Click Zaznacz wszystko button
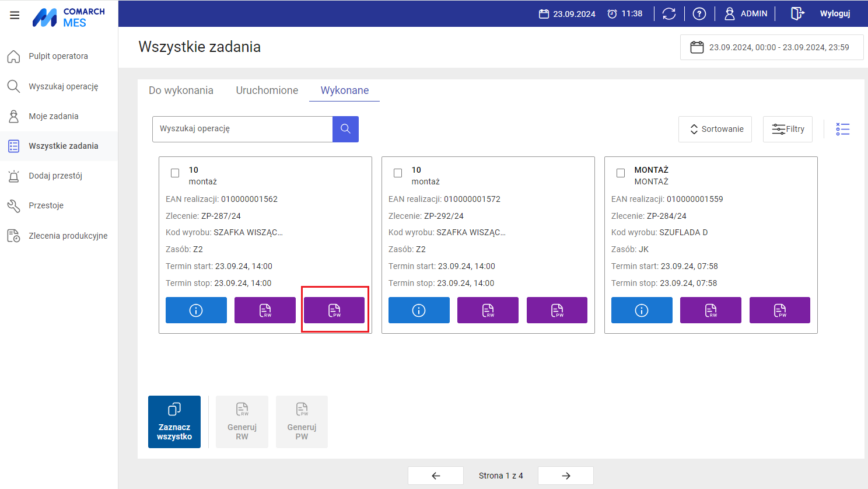 [174, 422]
